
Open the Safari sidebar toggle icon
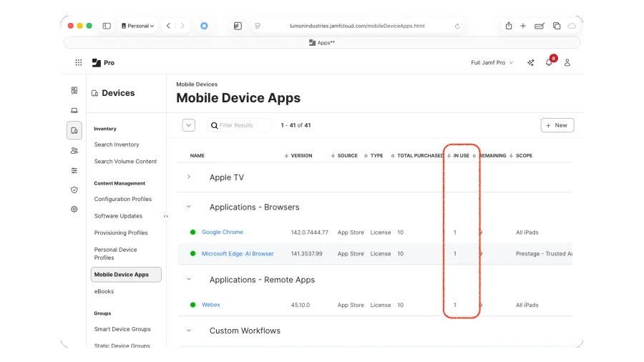click(107, 26)
